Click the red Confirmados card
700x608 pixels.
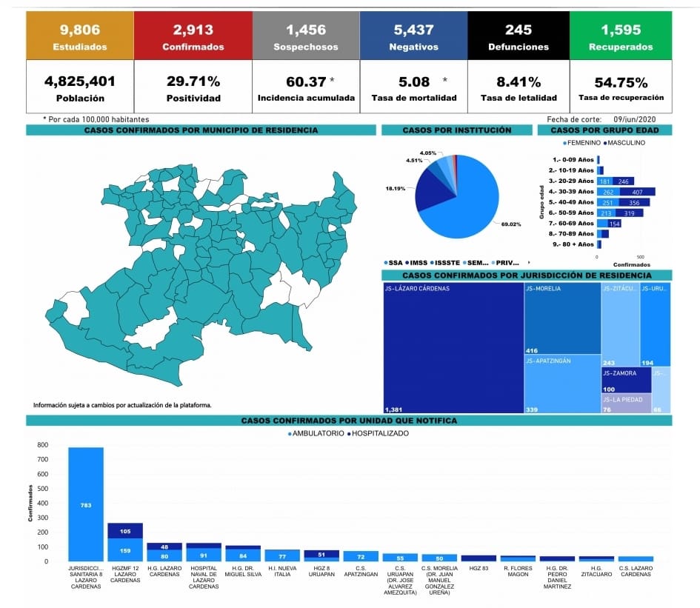click(x=193, y=36)
